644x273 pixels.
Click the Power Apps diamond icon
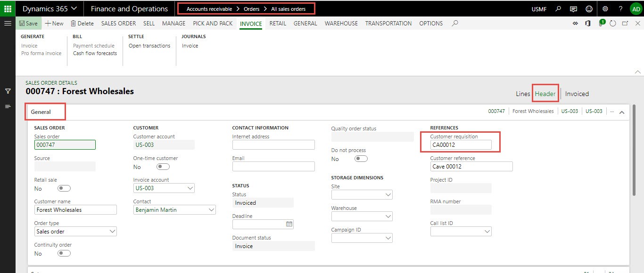tap(576, 23)
